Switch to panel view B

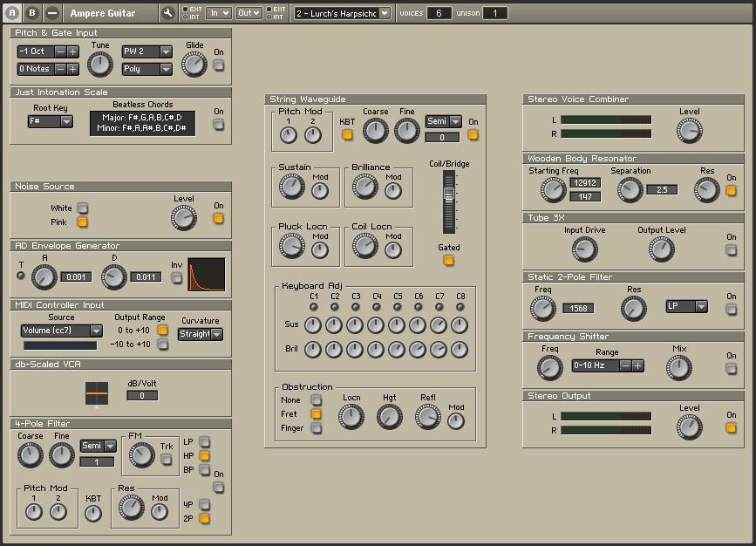pos(32,13)
